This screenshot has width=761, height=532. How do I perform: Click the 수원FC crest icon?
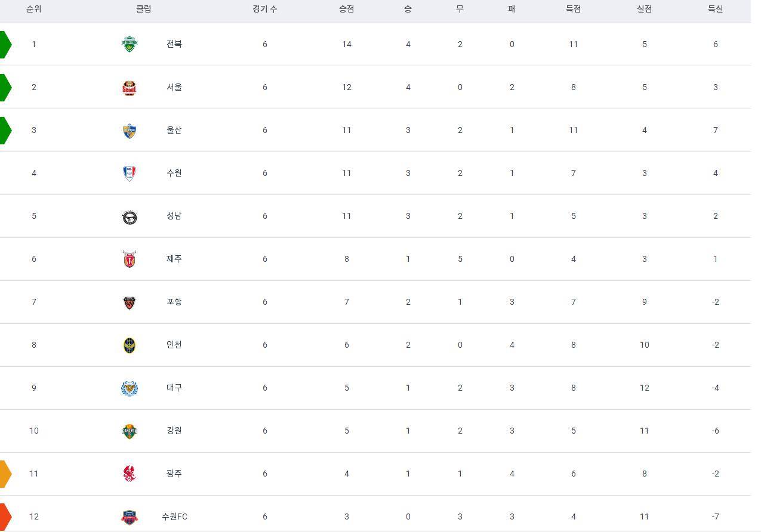pyautogui.click(x=129, y=516)
